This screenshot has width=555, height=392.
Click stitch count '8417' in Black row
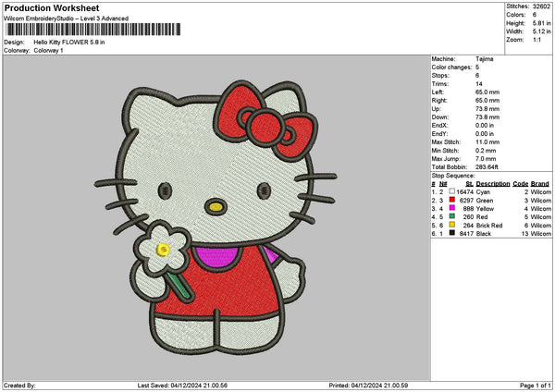pyautogui.click(x=466, y=234)
